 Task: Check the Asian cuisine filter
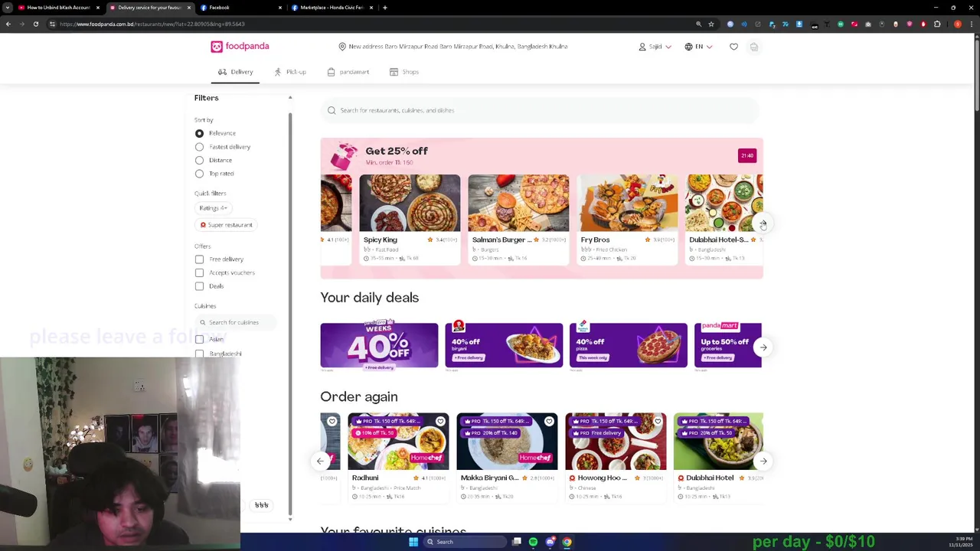[x=199, y=339]
